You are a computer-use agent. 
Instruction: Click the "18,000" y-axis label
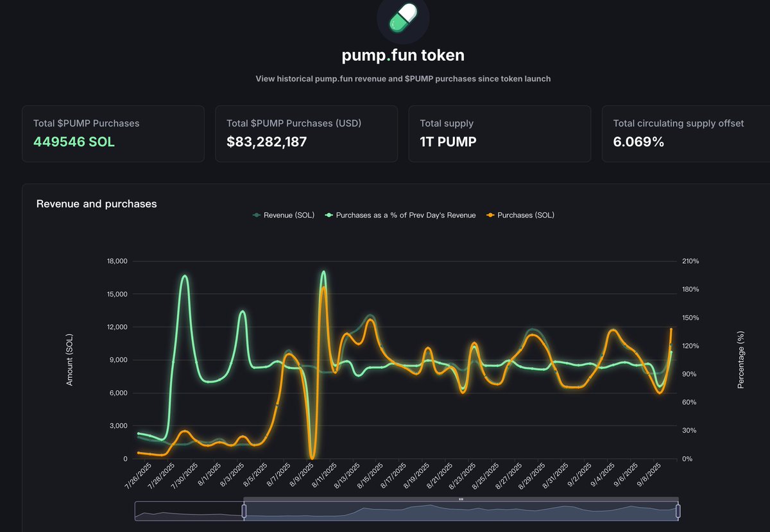point(117,261)
